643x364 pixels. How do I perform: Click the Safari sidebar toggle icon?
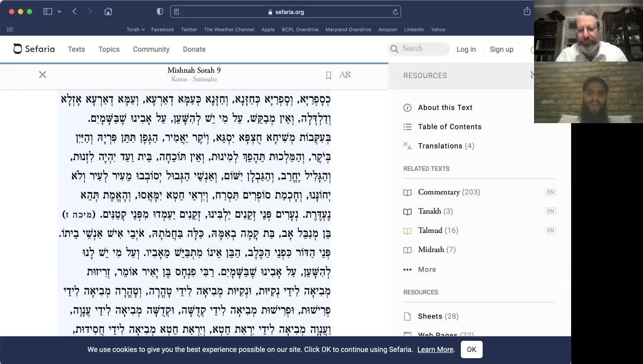pos(48,12)
